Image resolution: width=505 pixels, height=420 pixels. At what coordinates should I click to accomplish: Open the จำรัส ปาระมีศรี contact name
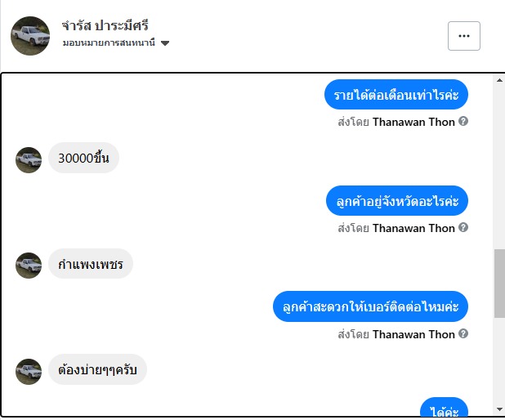(105, 26)
